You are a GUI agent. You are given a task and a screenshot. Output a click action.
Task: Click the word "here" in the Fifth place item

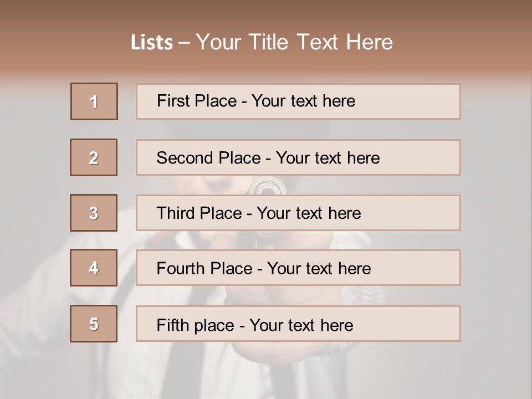pos(336,325)
